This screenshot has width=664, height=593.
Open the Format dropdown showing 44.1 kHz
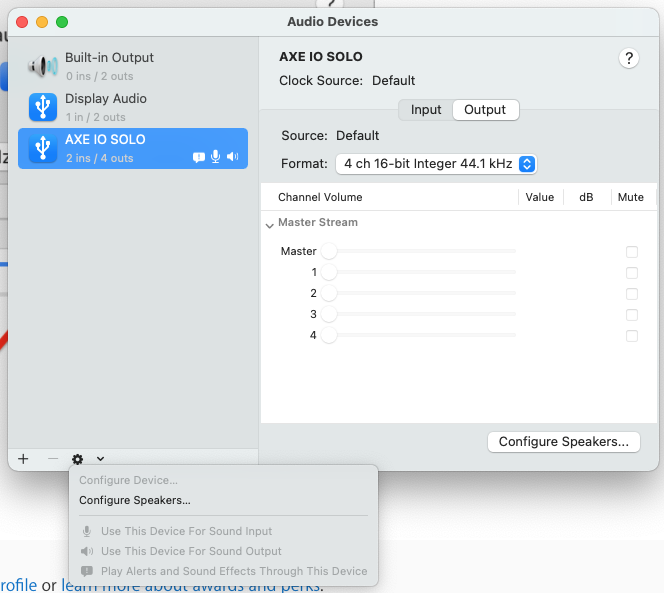pos(436,164)
